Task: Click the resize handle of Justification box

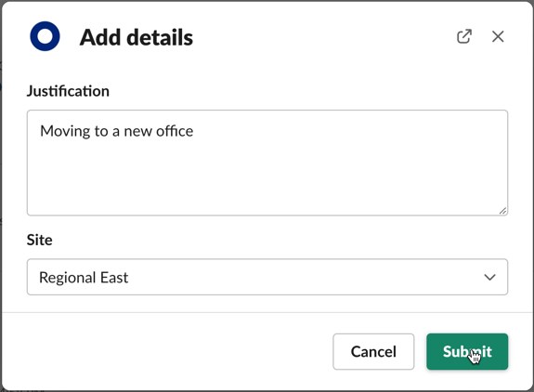Action: 502,211
